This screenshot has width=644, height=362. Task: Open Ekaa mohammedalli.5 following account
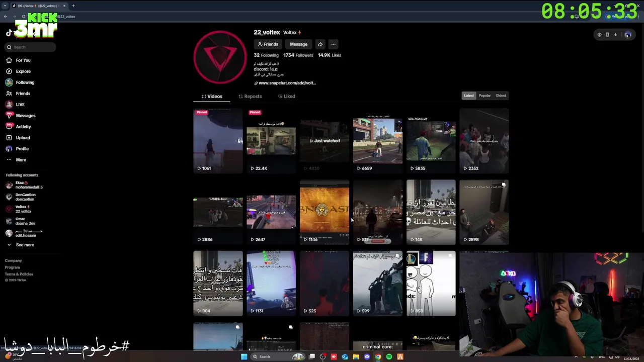pos(24,185)
